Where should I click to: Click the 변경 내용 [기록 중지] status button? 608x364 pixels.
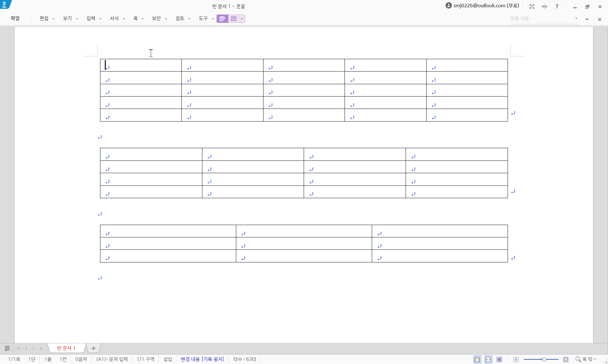(x=202, y=359)
